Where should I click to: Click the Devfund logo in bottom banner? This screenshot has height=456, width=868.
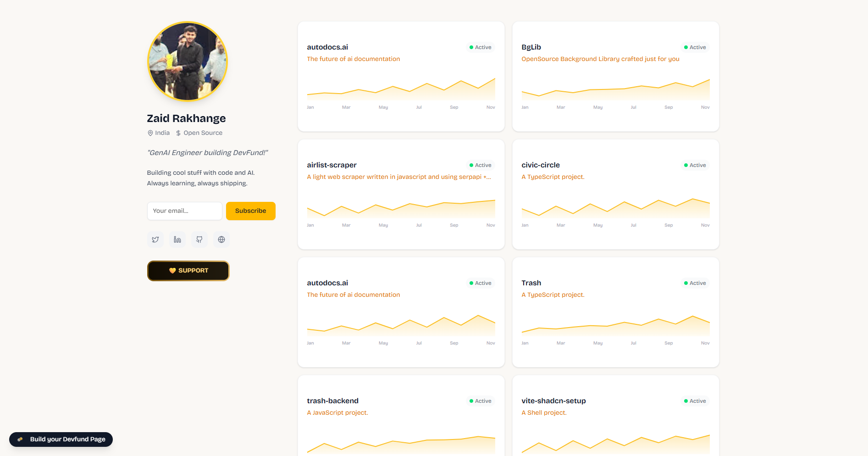pos(20,439)
